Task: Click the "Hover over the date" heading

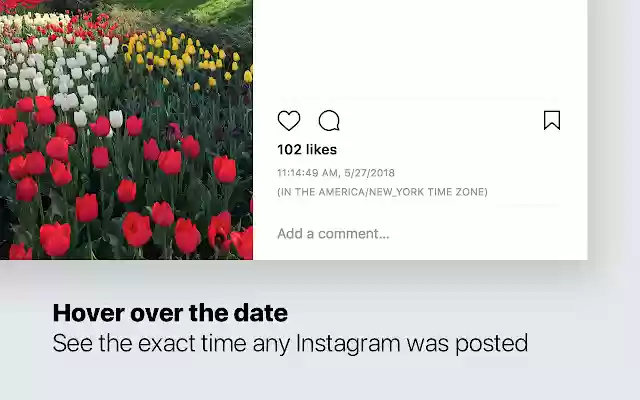Action: (x=170, y=313)
